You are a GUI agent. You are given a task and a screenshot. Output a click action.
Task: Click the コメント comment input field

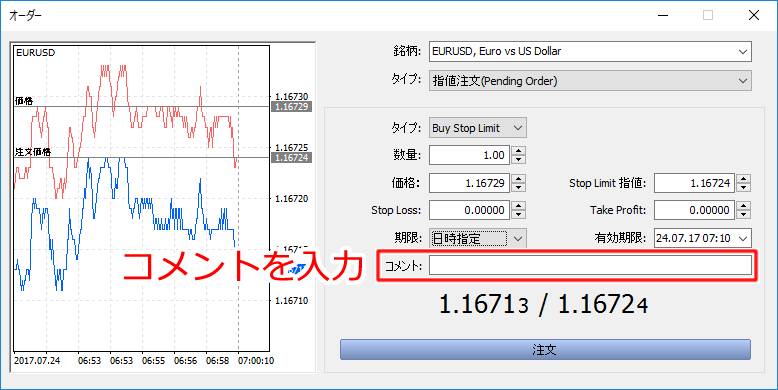[590, 266]
